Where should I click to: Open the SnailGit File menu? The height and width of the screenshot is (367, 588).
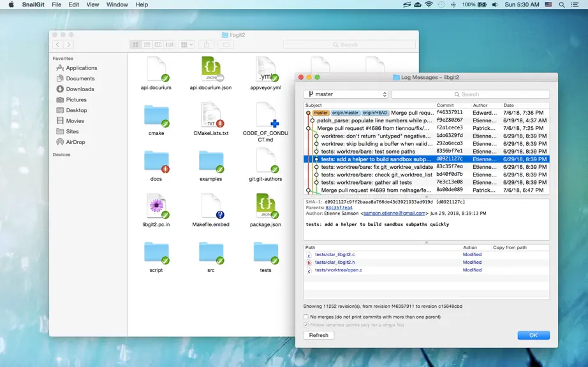56,4
